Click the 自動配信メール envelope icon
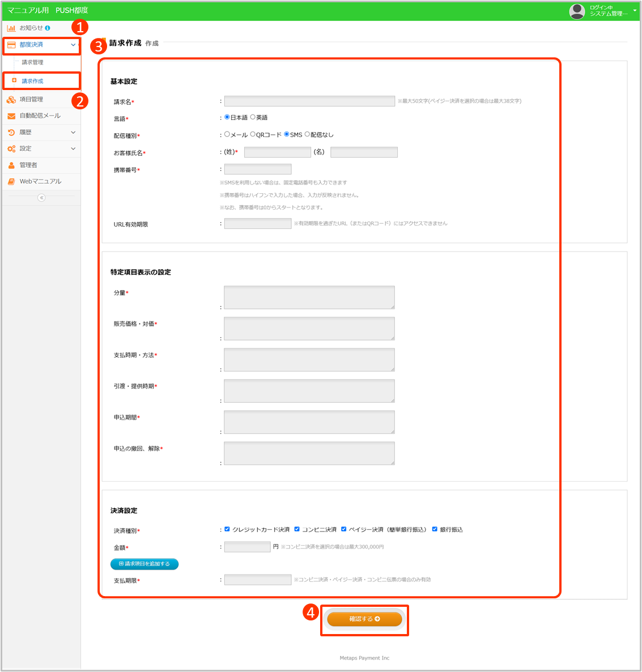 (11, 116)
